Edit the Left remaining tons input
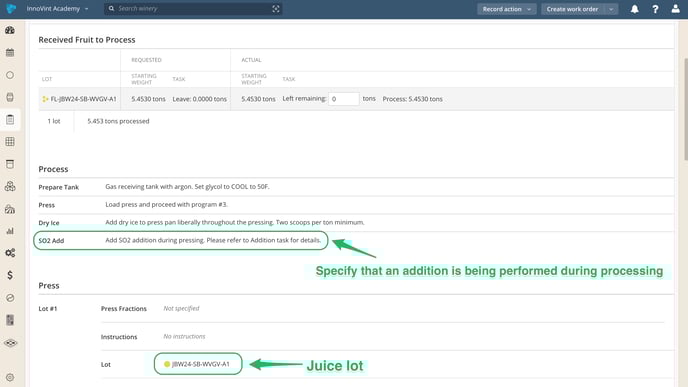This screenshot has height=387, width=688. pos(344,99)
